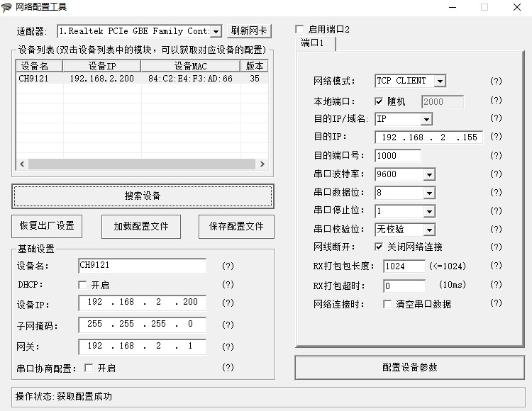The height and width of the screenshot is (411, 532).
Task: Click help (?) next to 子网掩码
Action: pyautogui.click(x=228, y=325)
